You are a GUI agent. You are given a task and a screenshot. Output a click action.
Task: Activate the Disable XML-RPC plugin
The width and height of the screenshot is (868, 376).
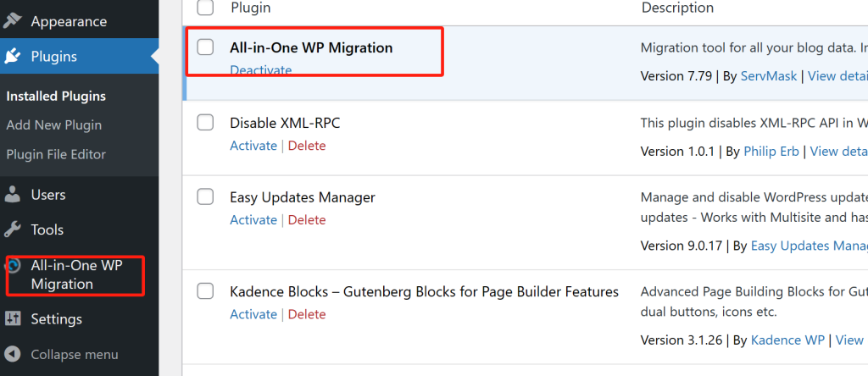click(253, 146)
